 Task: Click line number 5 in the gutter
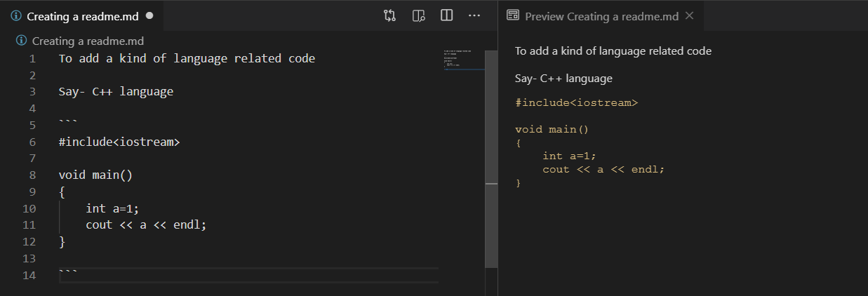click(32, 125)
